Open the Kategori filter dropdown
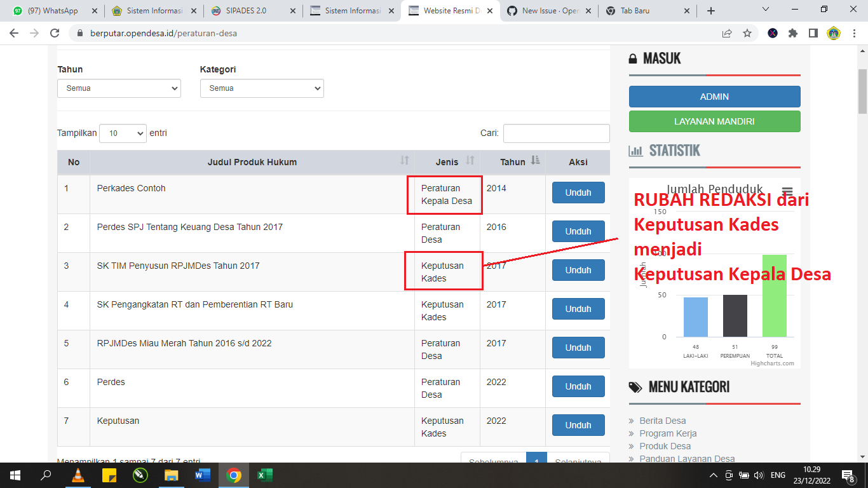 point(262,88)
